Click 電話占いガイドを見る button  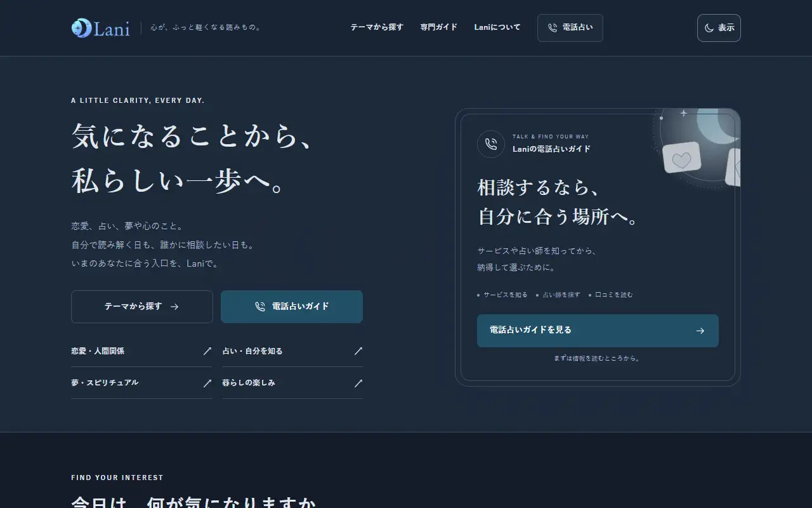pos(598,331)
